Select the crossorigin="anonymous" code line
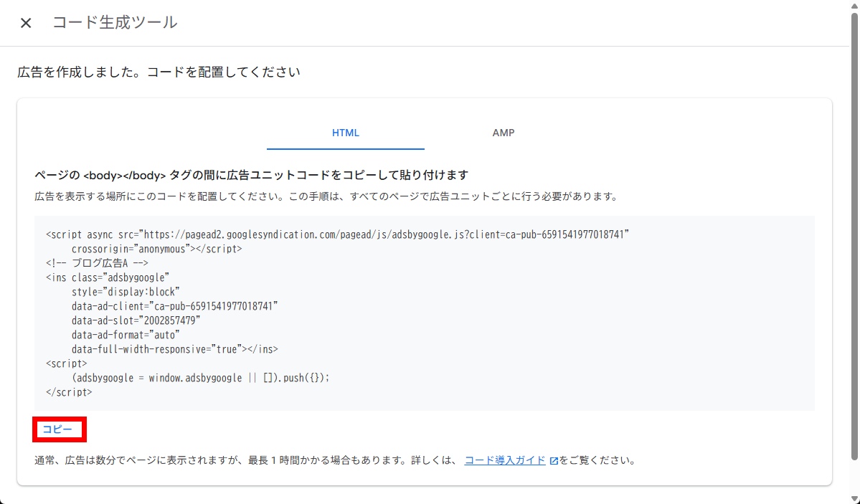The image size is (860, 504). click(x=157, y=249)
